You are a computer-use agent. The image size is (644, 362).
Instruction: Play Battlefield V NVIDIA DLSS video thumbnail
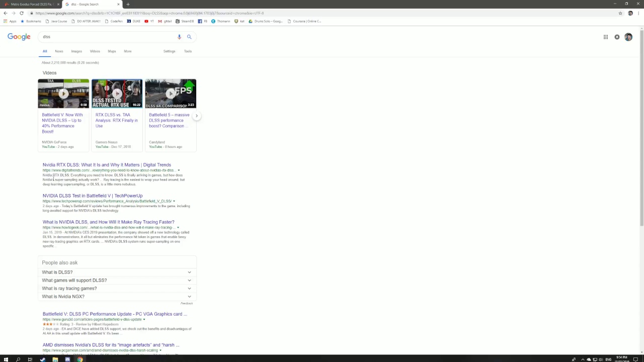coord(63,94)
